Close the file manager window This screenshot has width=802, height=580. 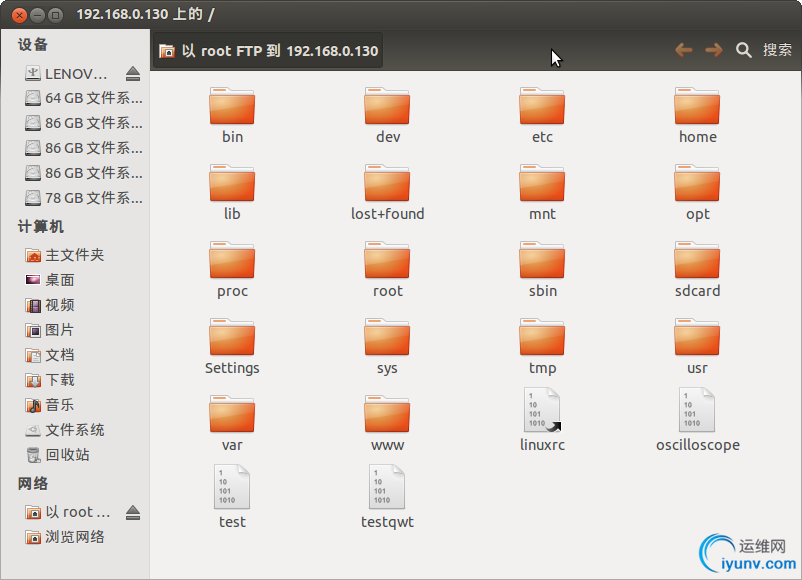19,15
